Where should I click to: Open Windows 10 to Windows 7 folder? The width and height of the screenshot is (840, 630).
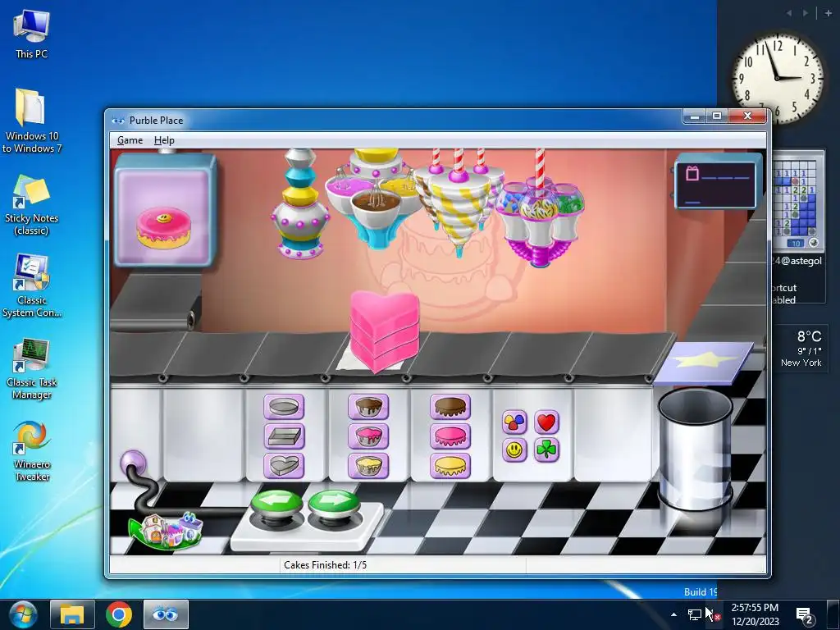(x=32, y=121)
